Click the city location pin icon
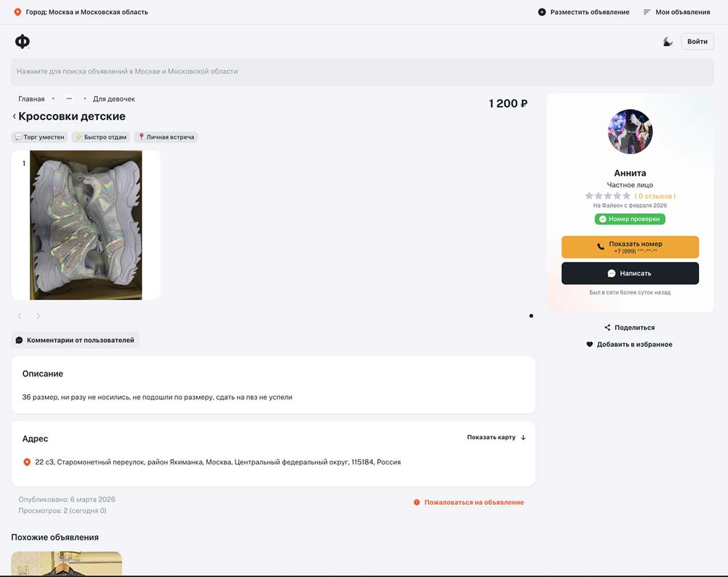This screenshot has width=728, height=577. pos(18,12)
